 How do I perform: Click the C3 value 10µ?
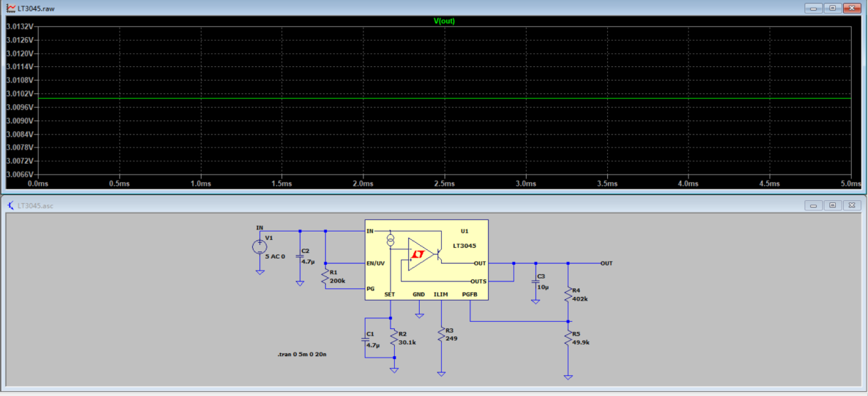click(543, 287)
